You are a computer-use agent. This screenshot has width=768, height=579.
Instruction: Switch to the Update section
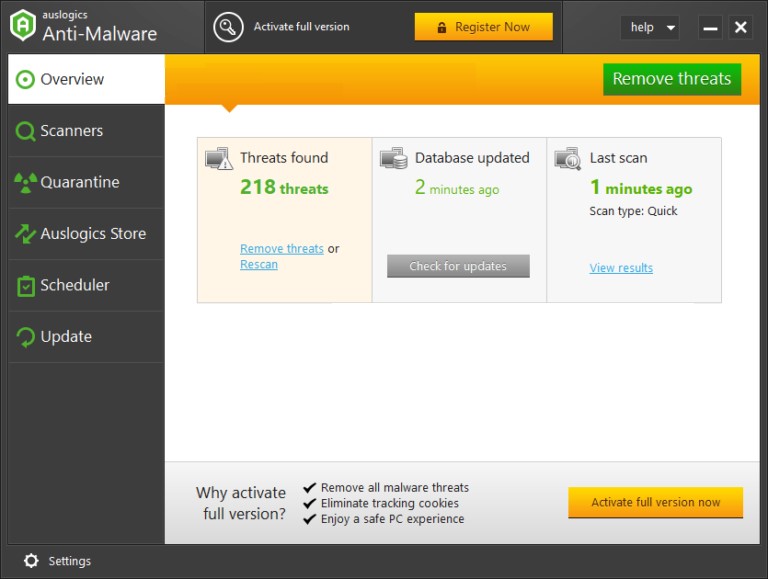[x=86, y=337]
